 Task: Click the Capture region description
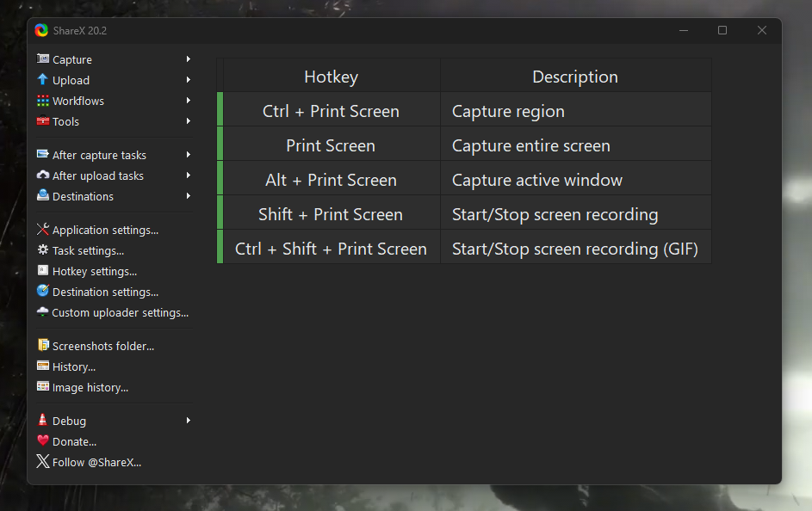[x=576, y=111]
